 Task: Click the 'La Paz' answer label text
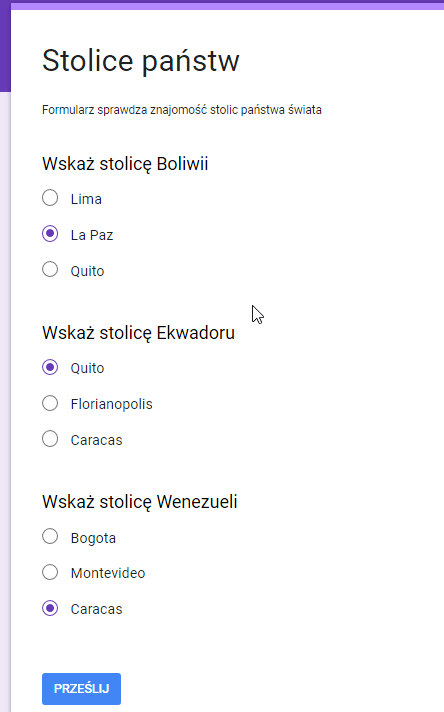tap(92, 235)
